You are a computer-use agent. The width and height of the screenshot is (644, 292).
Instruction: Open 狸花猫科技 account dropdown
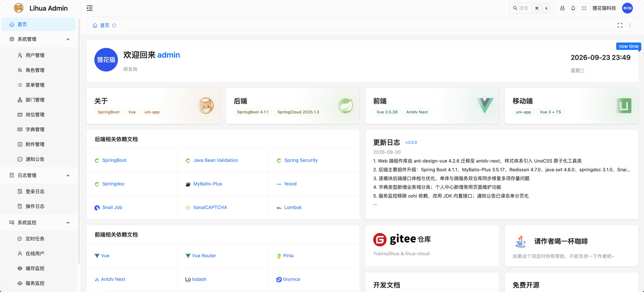pos(604,8)
